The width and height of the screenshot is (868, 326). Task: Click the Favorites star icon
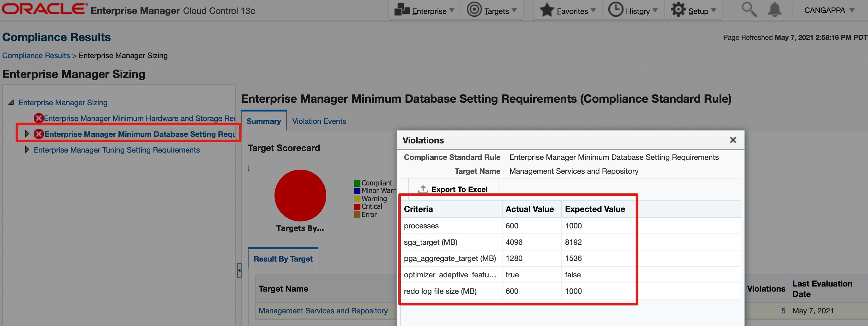coord(546,10)
